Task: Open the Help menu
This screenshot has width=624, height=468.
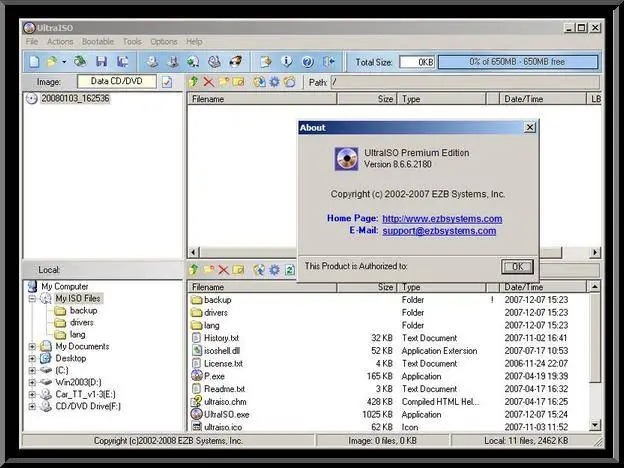Action: [194, 41]
